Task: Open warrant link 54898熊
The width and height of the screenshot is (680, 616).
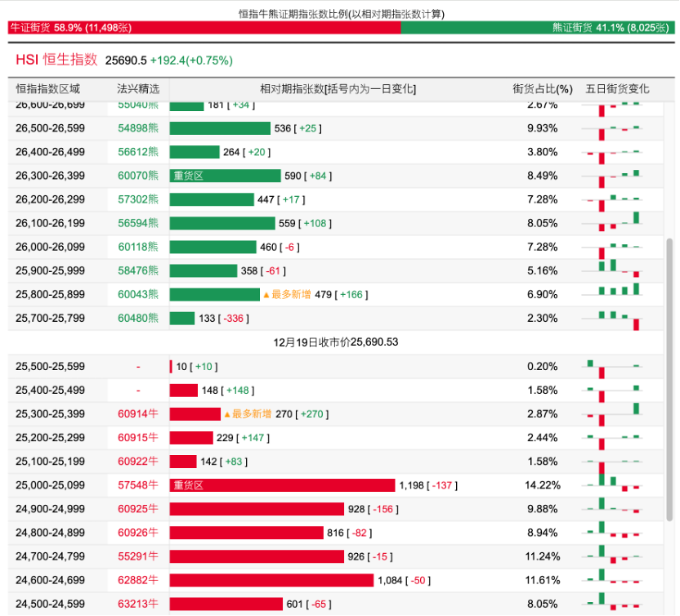Action: coord(138,128)
